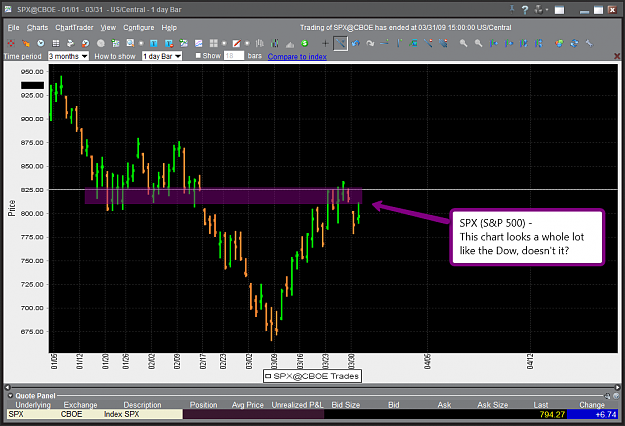Click the red crosshair target toolbar icon
This screenshot has height=426, width=625.
11,43
